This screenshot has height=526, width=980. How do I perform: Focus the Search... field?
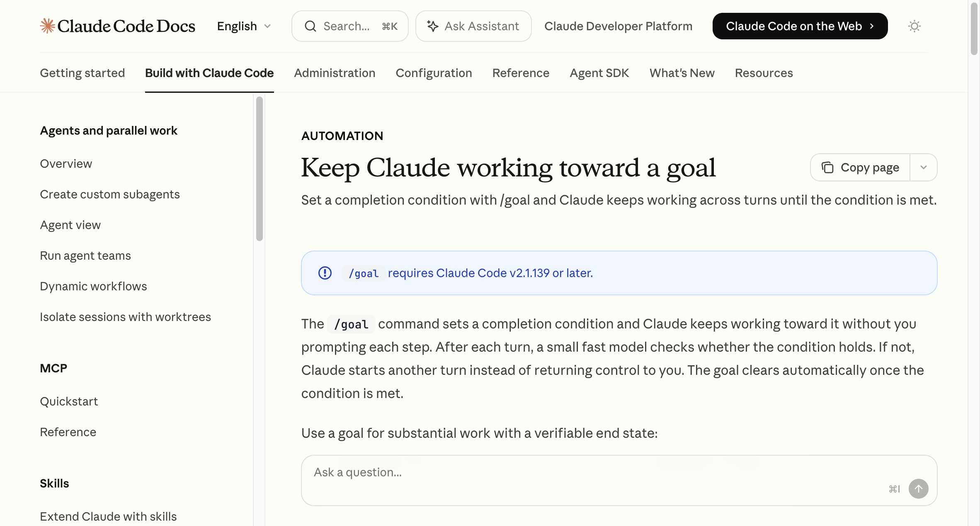pyautogui.click(x=350, y=26)
